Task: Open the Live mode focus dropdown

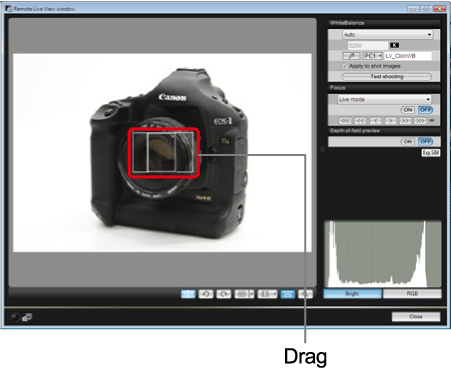Action: (x=384, y=99)
